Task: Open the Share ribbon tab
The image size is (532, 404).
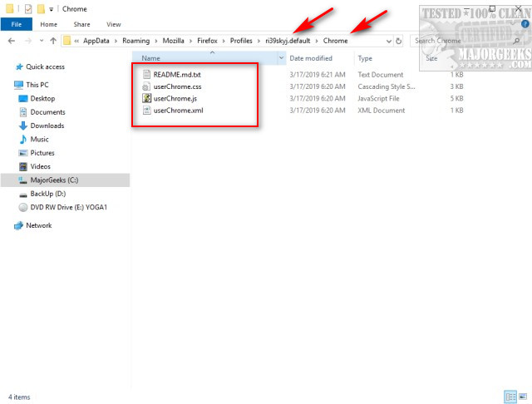Action: pos(81,24)
